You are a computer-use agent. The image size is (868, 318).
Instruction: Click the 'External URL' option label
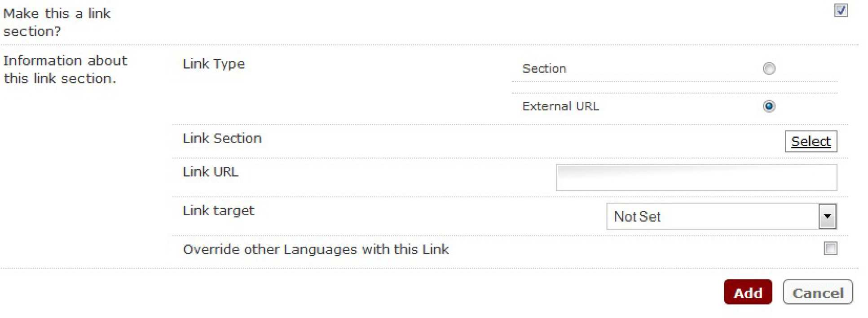click(560, 106)
